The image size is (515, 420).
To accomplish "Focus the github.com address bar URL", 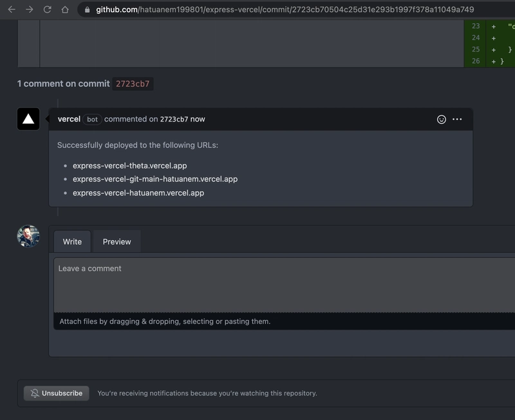I will pos(285,10).
